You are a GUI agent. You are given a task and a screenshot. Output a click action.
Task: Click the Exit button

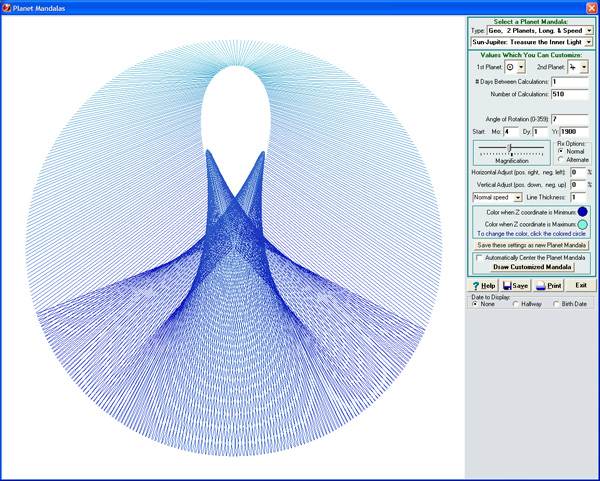pos(580,285)
